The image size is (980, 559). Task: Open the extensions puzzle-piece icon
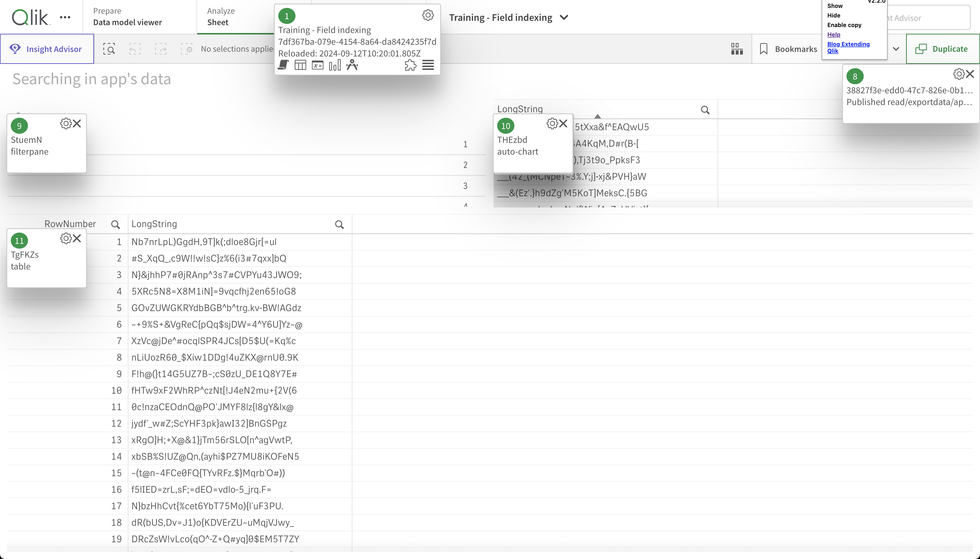click(410, 65)
